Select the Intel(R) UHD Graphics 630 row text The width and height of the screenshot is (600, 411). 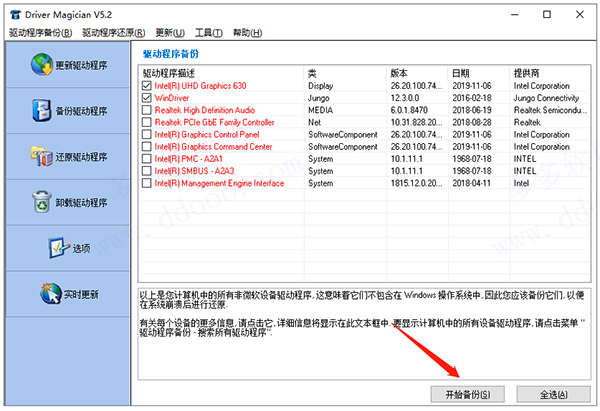point(201,86)
